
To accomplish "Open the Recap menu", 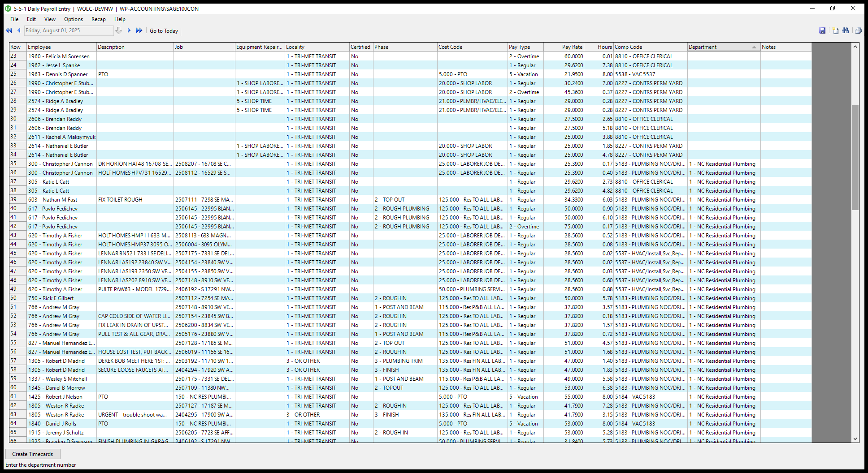I will (x=98, y=19).
